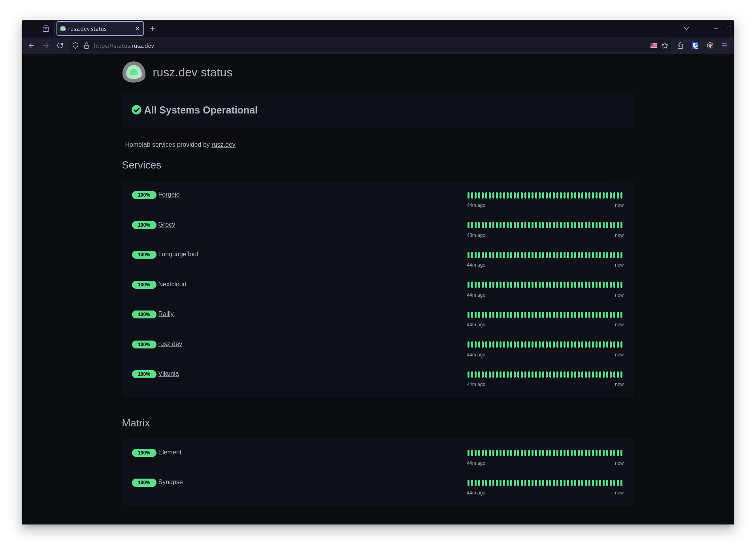Click the rusz.dev status page logo

point(134,72)
